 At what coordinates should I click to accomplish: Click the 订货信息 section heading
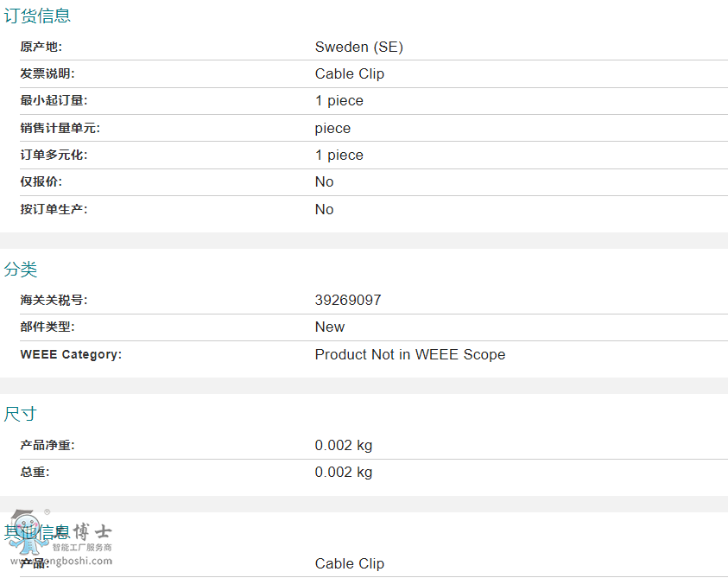(37, 16)
